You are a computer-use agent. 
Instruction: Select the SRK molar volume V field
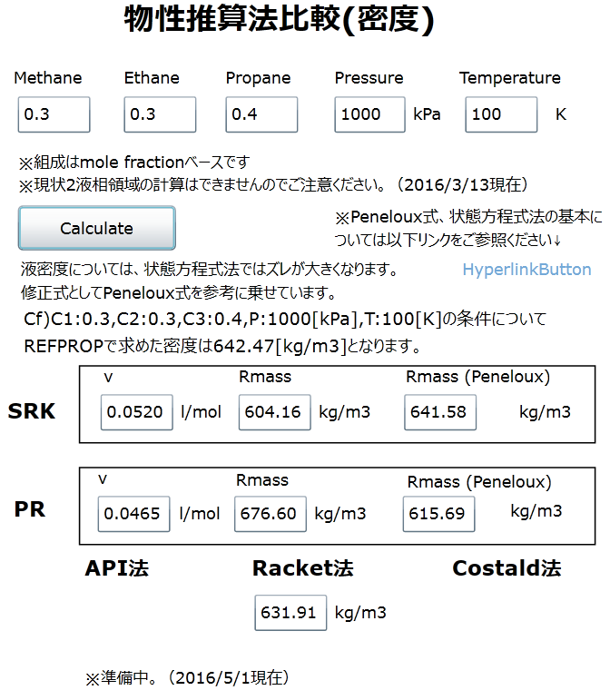[136, 412]
